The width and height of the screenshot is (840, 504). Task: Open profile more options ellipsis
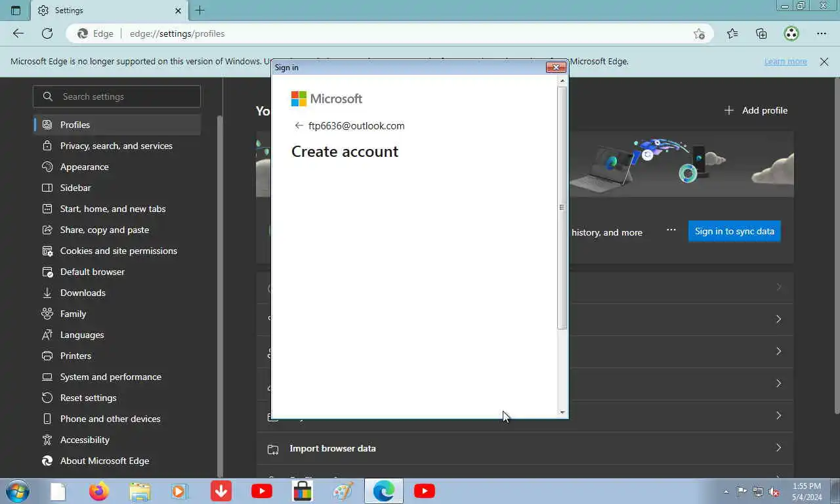click(x=671, y=230)
